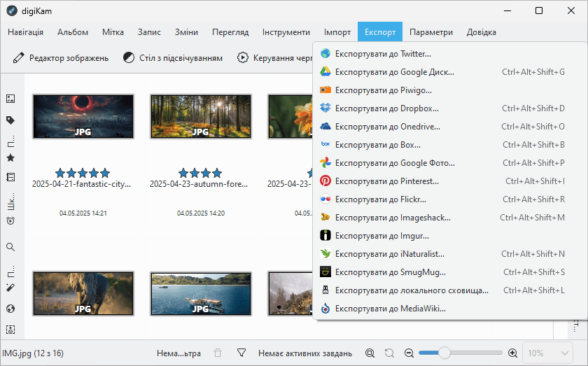Choose Export to Dropbox menu entry
Image resolution: width=588 pixels, height=366 pixels.
pos(386,108)
